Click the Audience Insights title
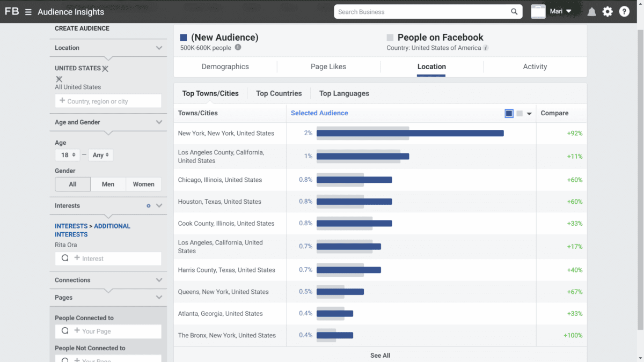 pyautogui.click(x=71, y=12)
